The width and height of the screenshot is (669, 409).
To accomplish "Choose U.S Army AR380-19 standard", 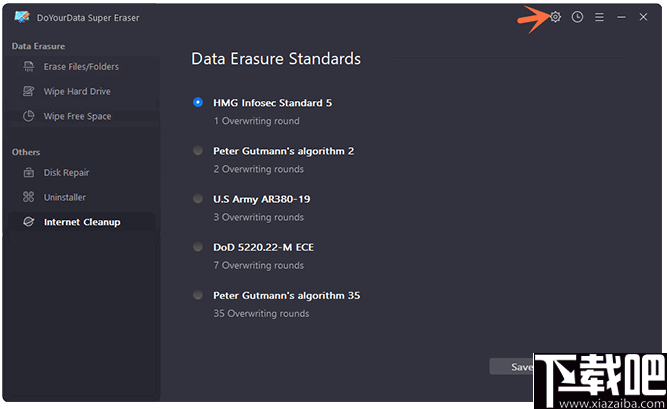I will pos(198,199).
